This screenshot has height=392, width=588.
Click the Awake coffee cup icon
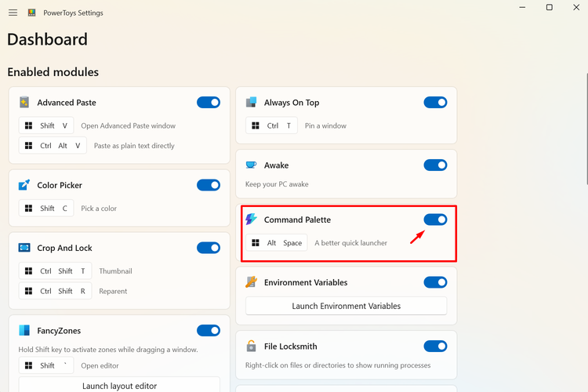click(251, 165)
